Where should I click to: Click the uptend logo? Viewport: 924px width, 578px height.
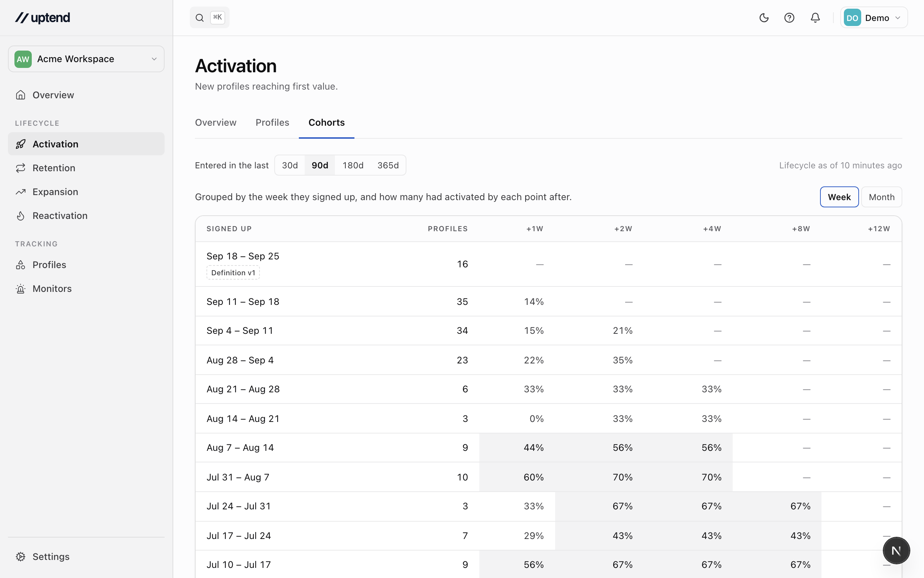point(42,18)
